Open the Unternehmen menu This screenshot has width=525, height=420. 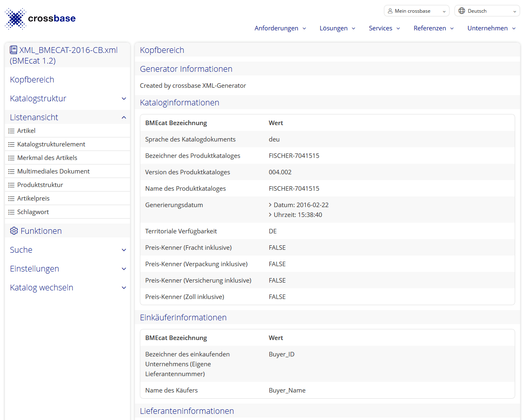(492, 28)
